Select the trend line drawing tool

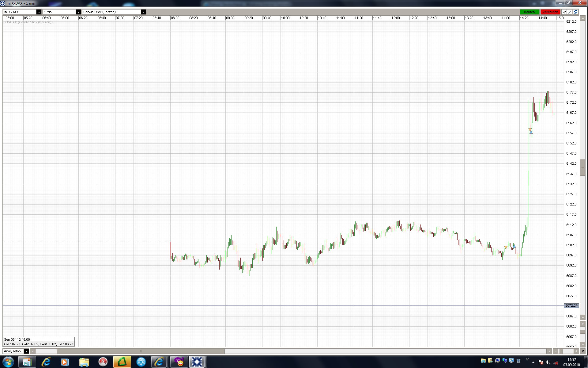[570, 12]
